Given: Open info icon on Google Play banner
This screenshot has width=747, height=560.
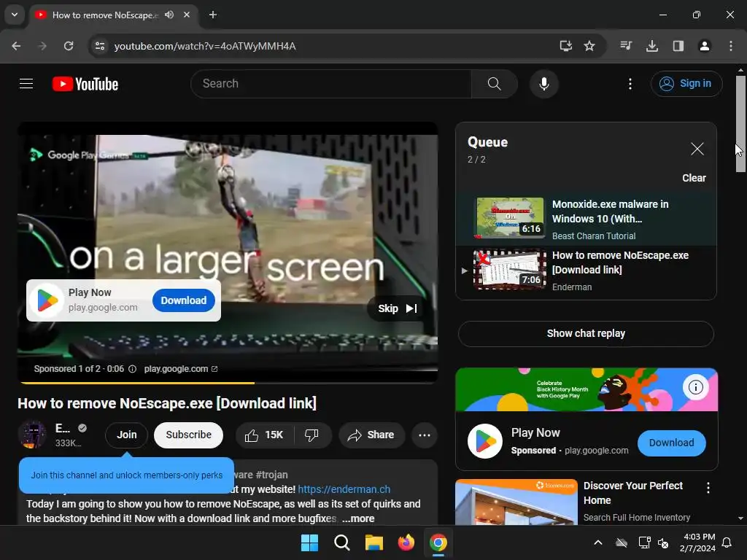Looking at the screenshot, I should point(695,387).
